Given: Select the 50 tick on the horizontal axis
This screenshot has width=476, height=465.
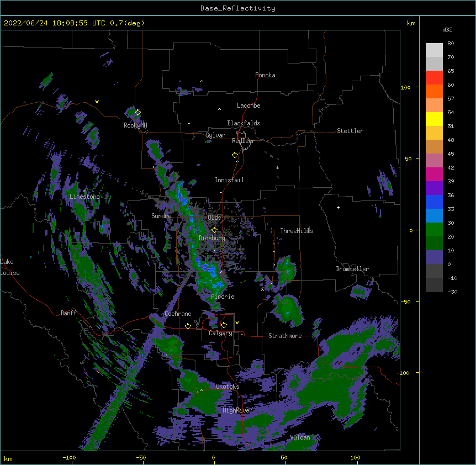Looking at the screenshot, I should click(283, 458).
